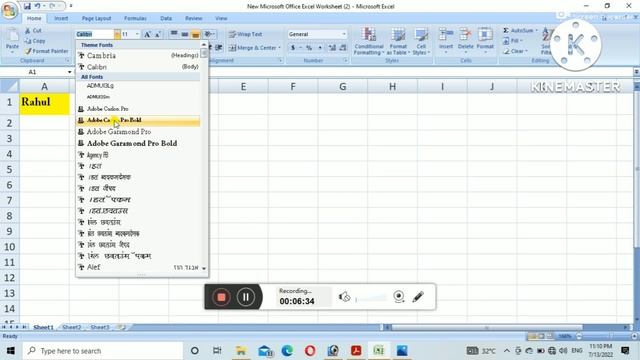Viewport: 640px width, 360px height.
Task: Open the Orientation text rotation menu
Action: click(x=209, y=34)
